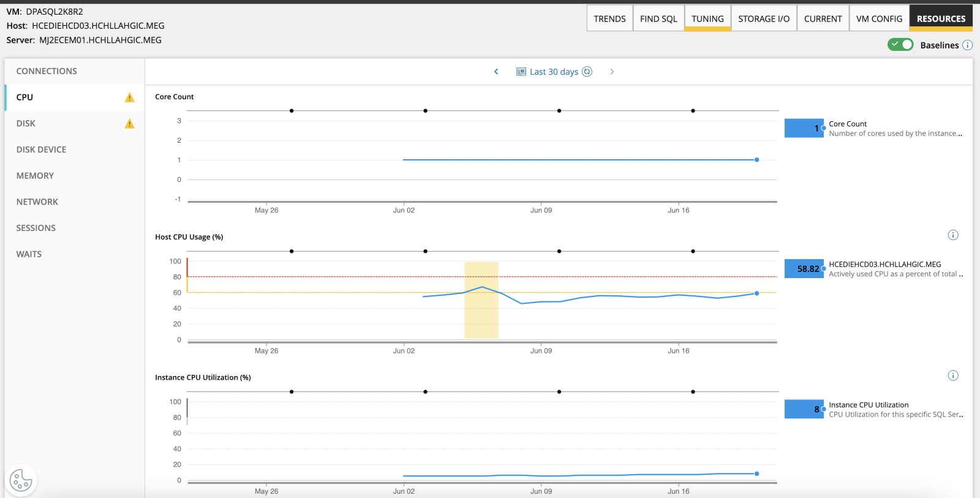The image size is (980, 498).
Task: Click the Instance CPU Utilization legend label
Action: (x=869, y=405)
